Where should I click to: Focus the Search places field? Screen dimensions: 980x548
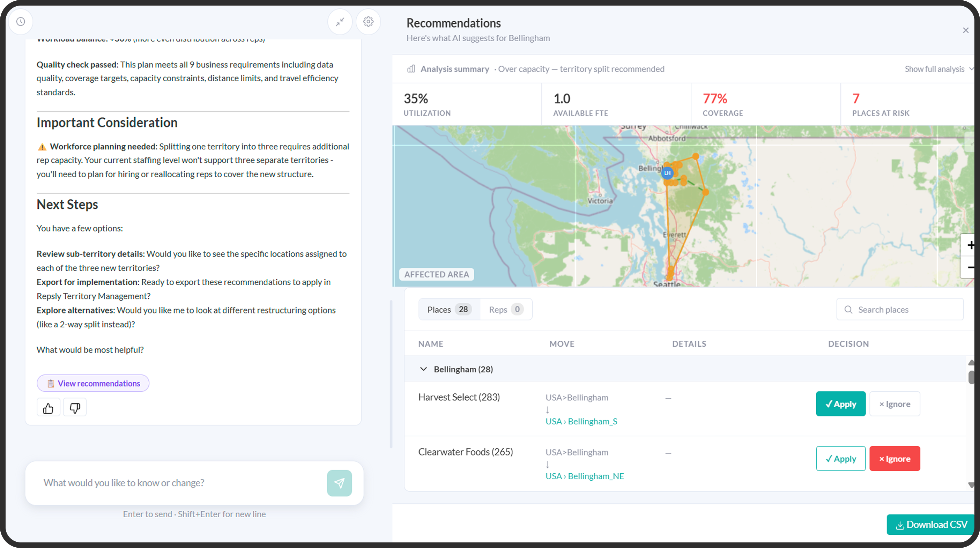click(x=900, y=309)
